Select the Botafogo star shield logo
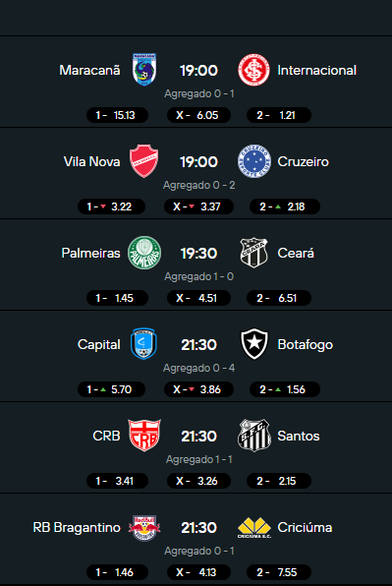 click(253, 344)
